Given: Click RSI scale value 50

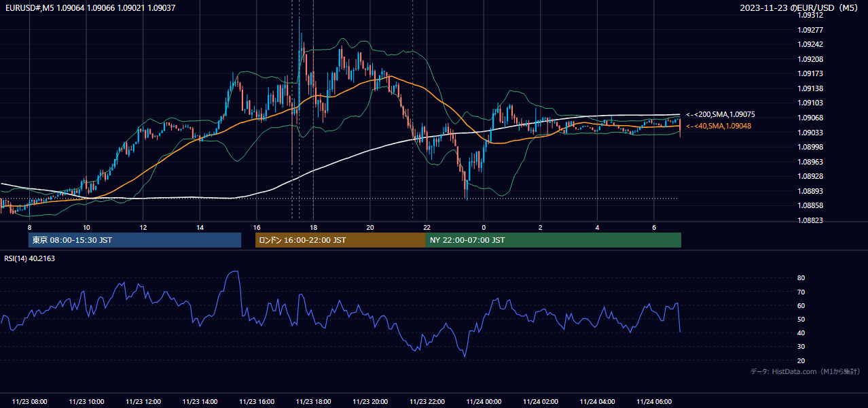Looking at the screenshot, I should coord(801,319).
